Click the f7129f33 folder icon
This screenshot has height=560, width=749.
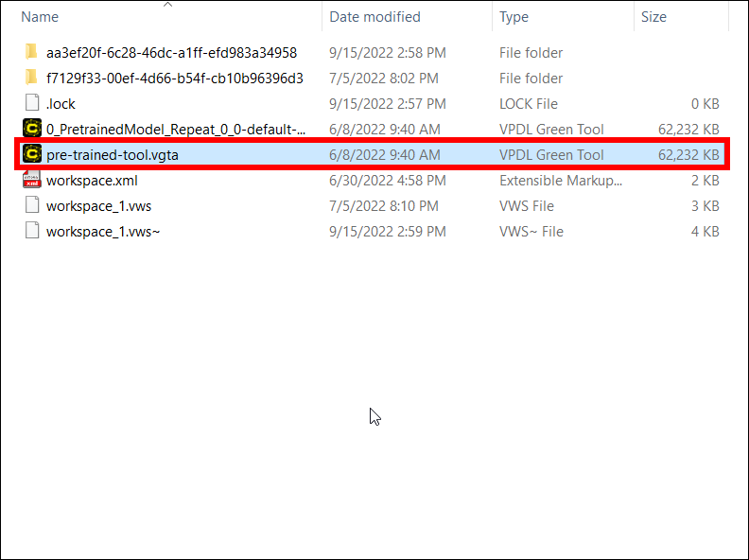click(x=31, y=79)
